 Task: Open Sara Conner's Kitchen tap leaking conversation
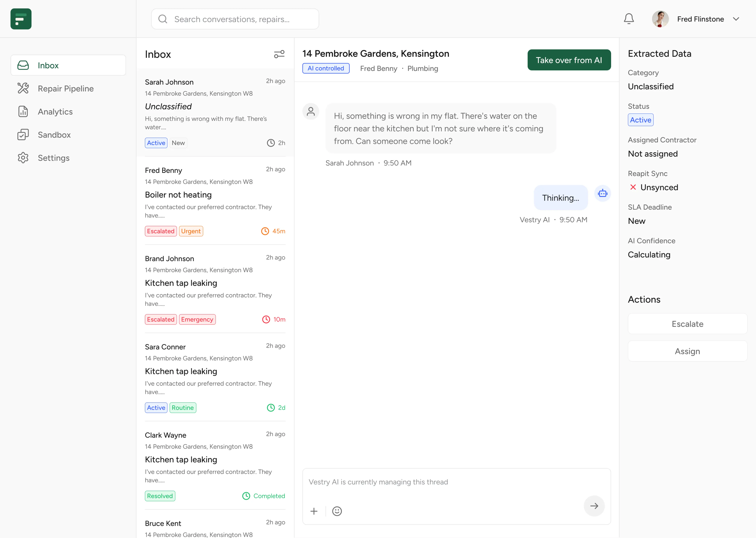pos(215,377)
